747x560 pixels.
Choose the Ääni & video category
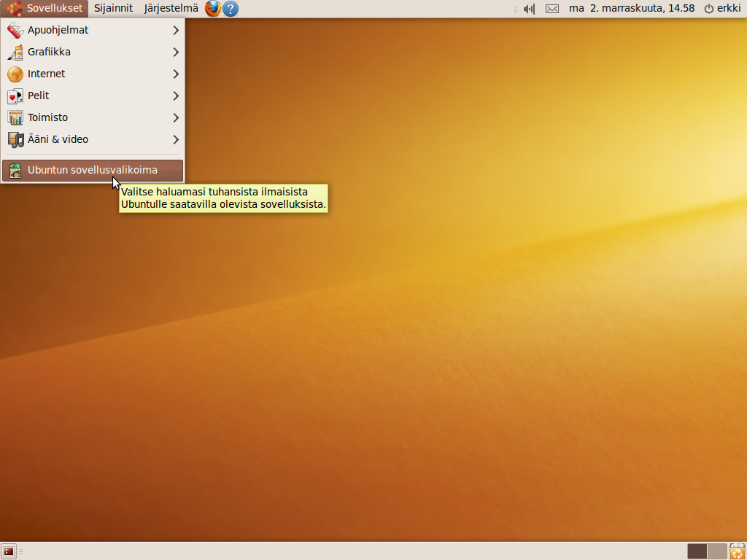[58, 139]
